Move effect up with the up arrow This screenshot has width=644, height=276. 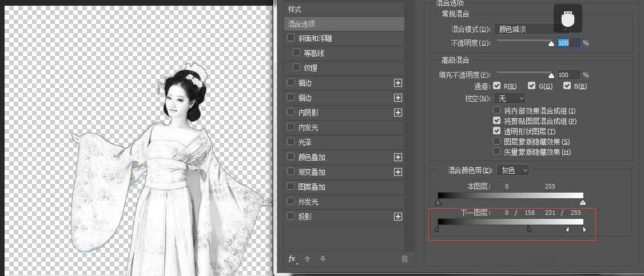(x=308, y=259)
